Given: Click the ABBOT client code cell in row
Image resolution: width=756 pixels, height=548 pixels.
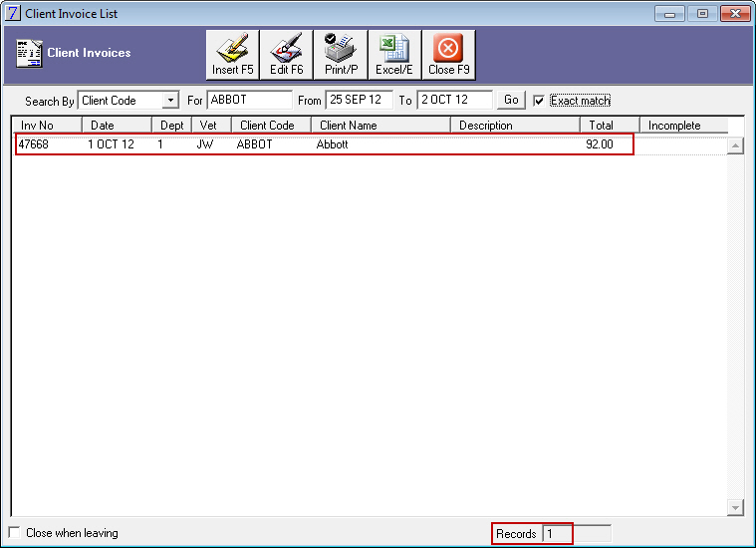Looking at the screenshot, I should pyautogui.click(x=254, y=144).
